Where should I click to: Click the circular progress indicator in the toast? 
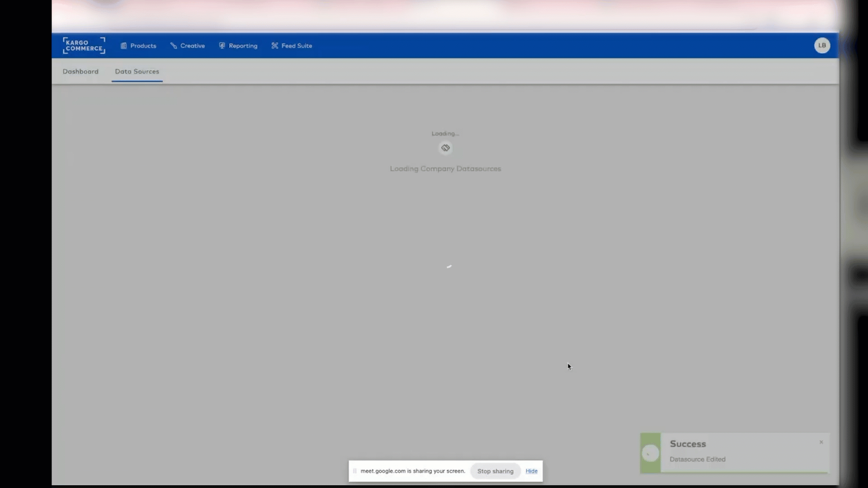650,453
